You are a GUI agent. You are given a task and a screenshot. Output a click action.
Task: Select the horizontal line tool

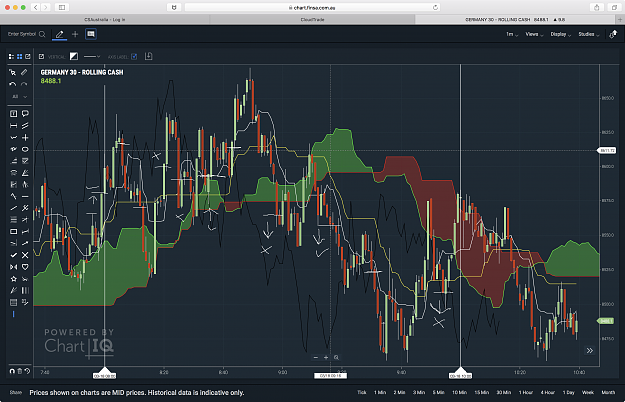point(25,196)
